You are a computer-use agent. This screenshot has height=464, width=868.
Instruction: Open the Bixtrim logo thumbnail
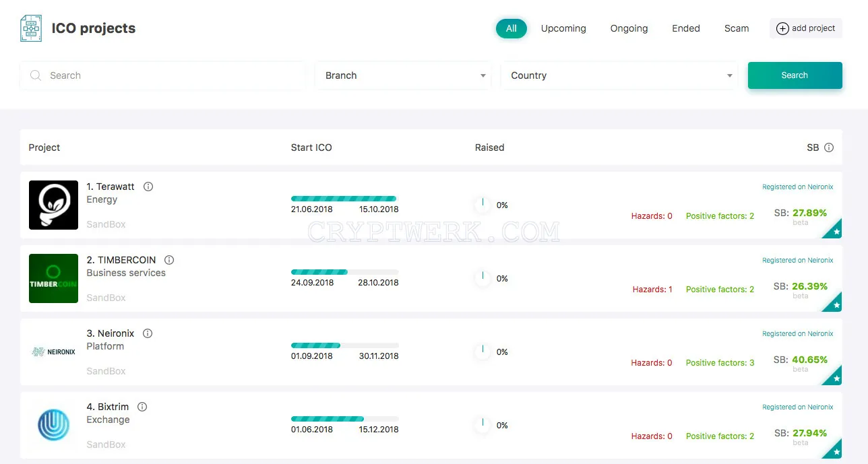click(53, 425)
